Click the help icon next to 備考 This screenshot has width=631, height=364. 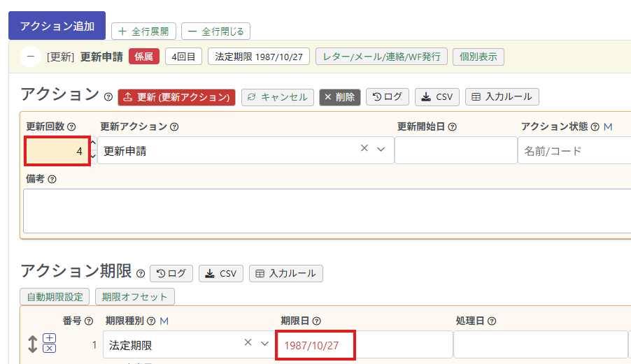(x=52, y=180)
